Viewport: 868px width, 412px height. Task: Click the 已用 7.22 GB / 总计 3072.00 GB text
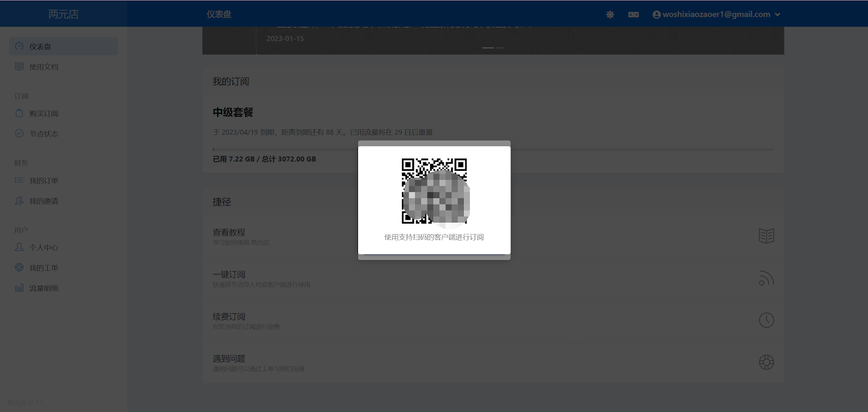click(x=264, y=159)
